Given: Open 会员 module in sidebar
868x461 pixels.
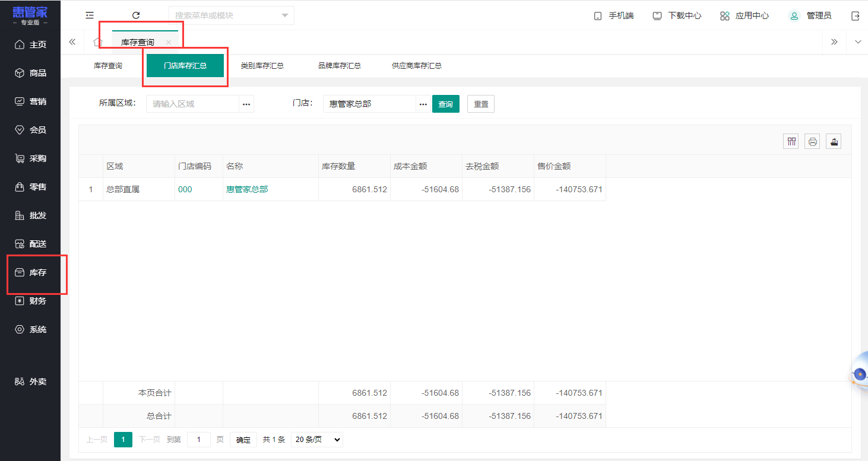Looking at the screenshot, I should (x=30, y=130).
